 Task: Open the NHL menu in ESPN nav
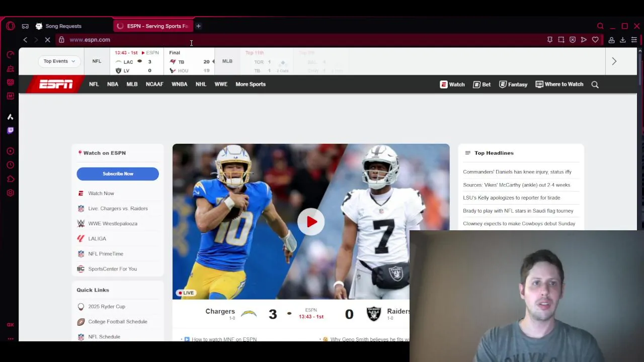(x=201, y=84)
